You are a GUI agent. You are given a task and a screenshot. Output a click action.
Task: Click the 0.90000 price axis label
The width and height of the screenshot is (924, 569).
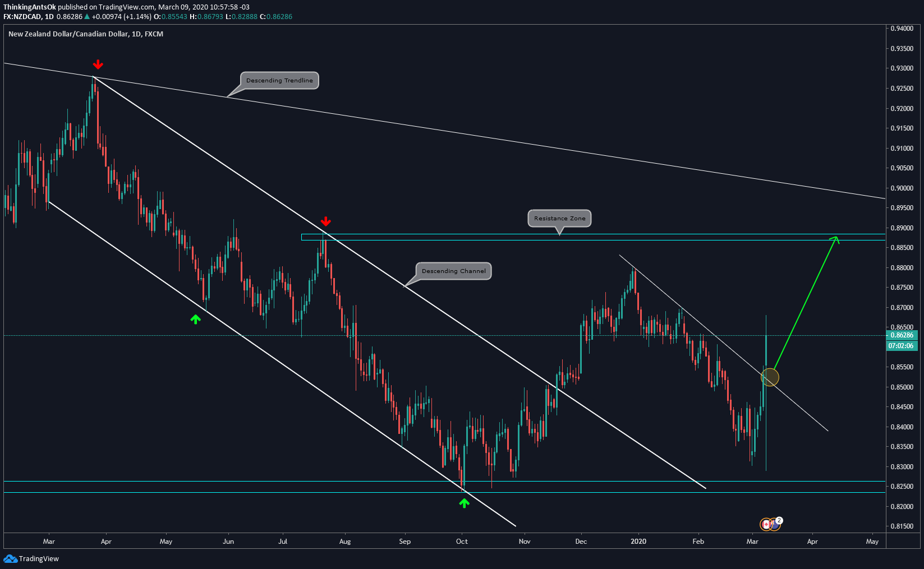click(902, 188)
